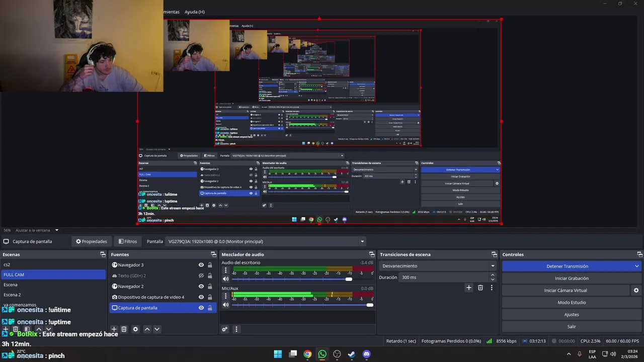Click Iniciar Cámara Virtual
Viewport: 644px width, 362px height.
tap(566, 291)
